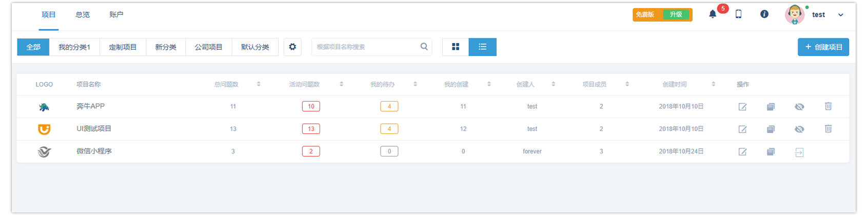Delete the 奔牛APP project via trash icon
Viewport: 868px width, 215px height.
point(828,106)
